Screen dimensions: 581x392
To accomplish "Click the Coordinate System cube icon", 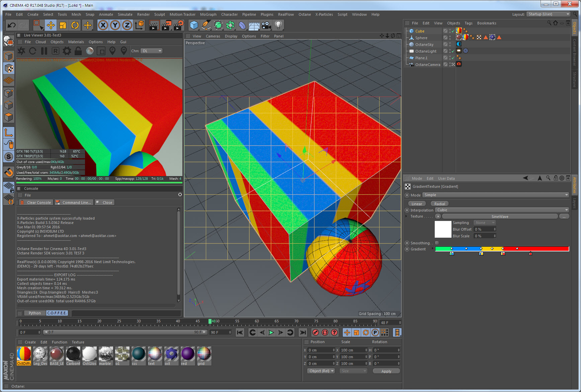I will click(140, 25).
